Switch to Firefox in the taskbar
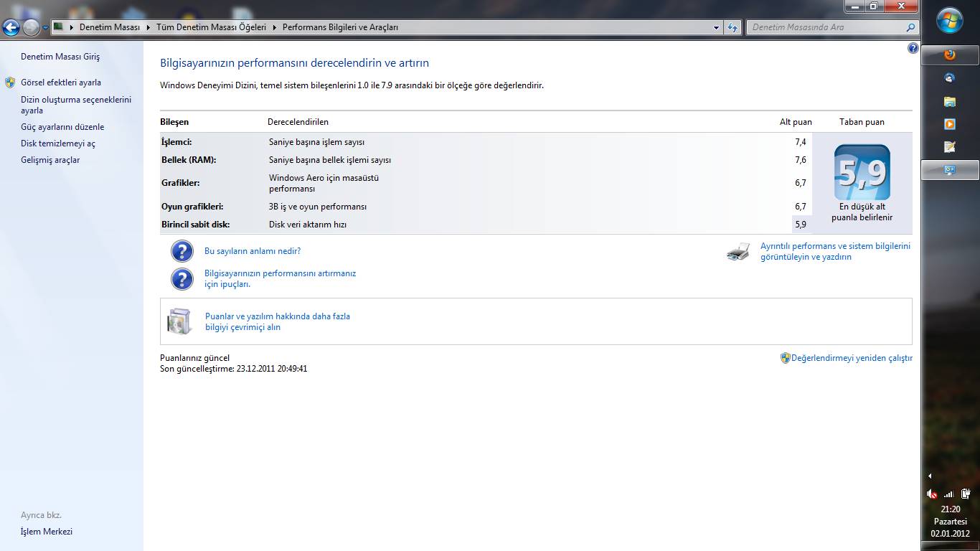 coord(950,55)
